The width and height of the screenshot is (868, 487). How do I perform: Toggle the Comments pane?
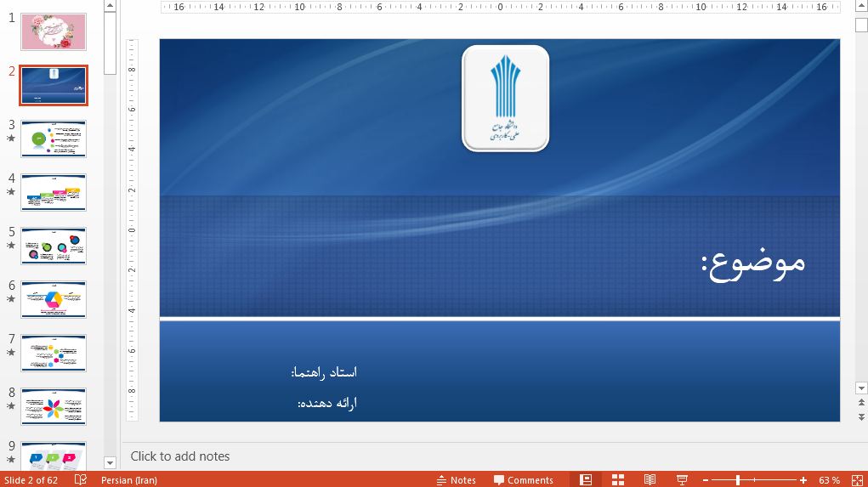coord(524,480)
